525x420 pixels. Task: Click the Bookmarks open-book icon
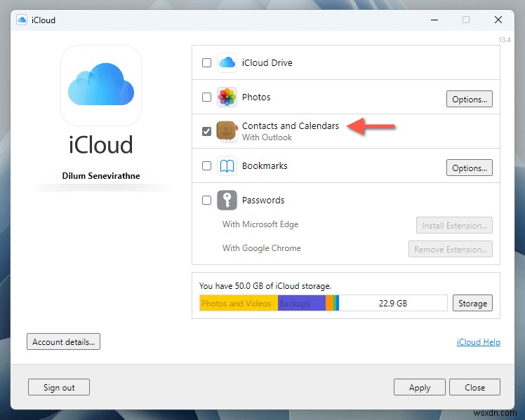pos(227,166)
